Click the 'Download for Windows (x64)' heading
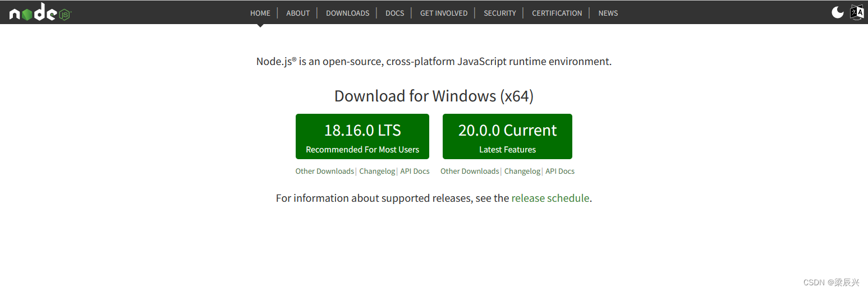Screen dimensions: 868x292 click(x=434, y=96)
